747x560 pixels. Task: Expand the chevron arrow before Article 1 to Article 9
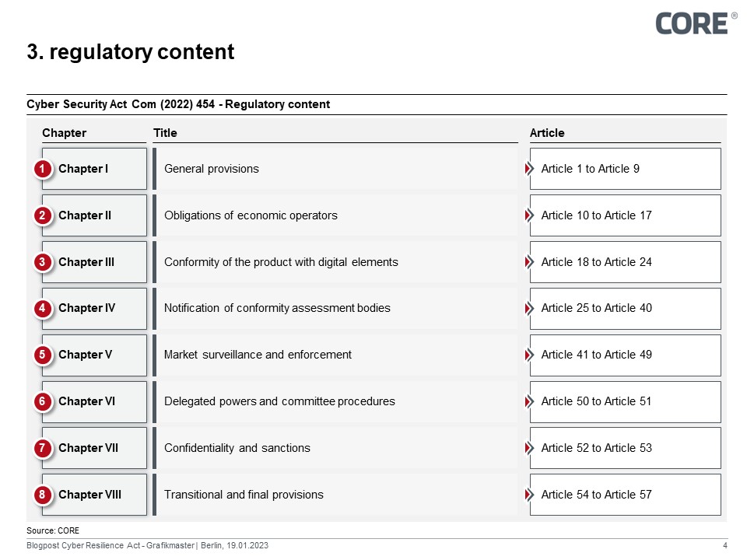528,168
